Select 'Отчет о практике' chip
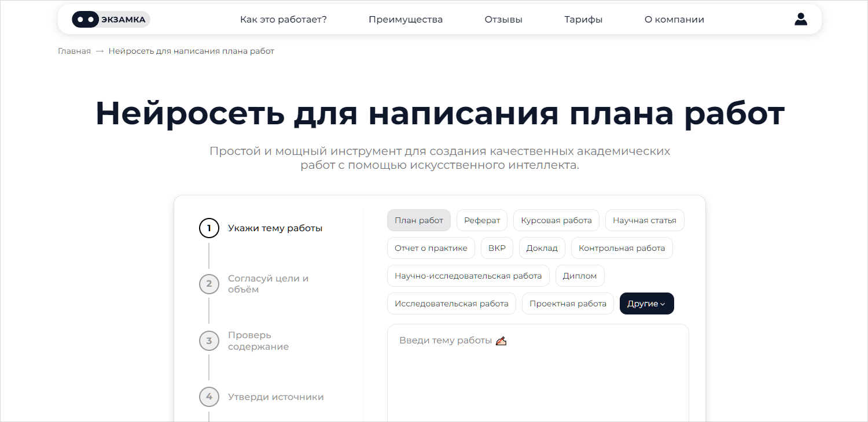The height and width of the screenshot is (422, 868). pyautogui.click(x=431, y=247)
